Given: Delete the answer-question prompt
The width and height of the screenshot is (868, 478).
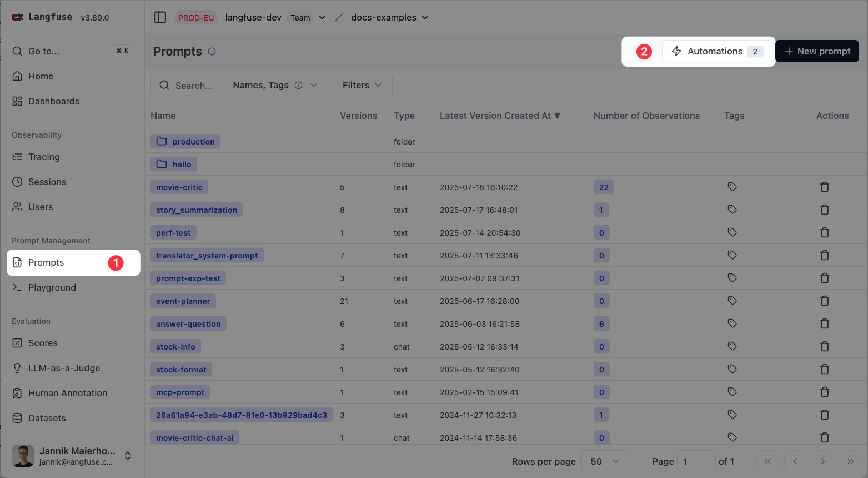Looking at the screenshot, I should pyautogui.click(x=824, y=324).
